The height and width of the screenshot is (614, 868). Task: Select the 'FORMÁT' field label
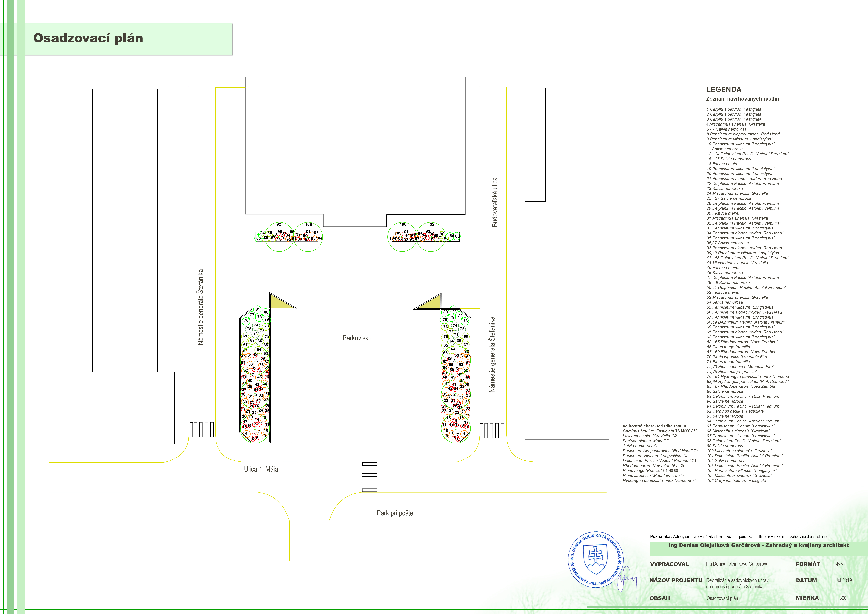tap(808, 564)
